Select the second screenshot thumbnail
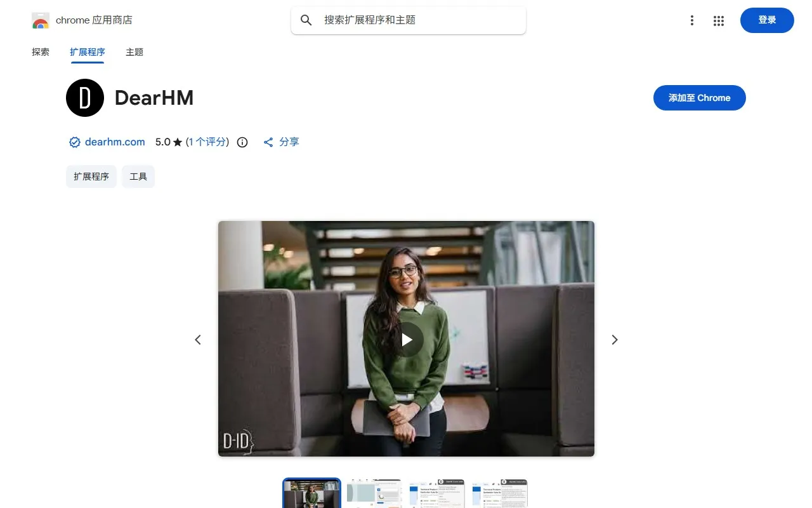Viewport: 812px width, 508px height. (374, 493)
